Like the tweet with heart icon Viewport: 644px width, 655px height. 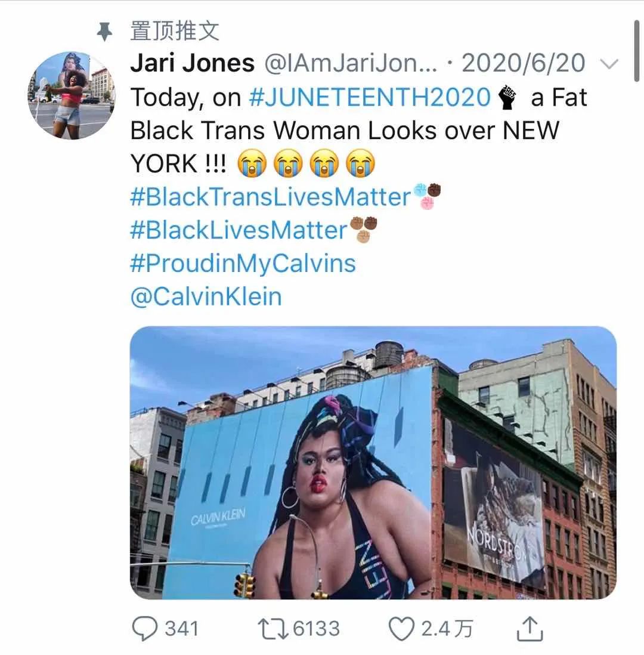click(x=401, y=629)
